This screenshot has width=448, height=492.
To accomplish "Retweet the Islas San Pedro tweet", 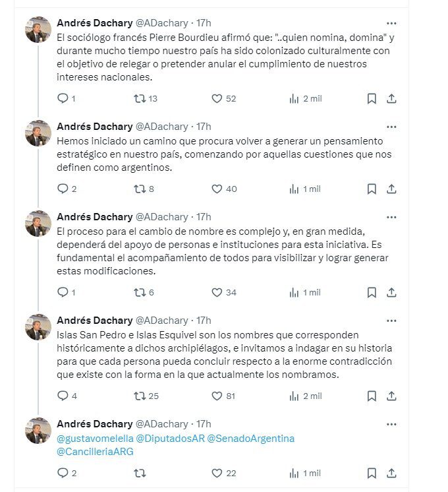I will [140, 396].
